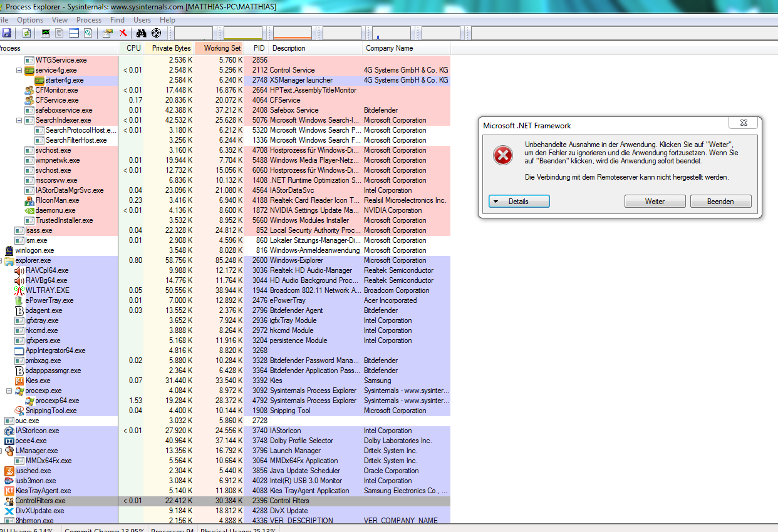The image size is (778, 532).
Task: Click 'Dolby Profile Selector' description text
Action: pos(302,441)
